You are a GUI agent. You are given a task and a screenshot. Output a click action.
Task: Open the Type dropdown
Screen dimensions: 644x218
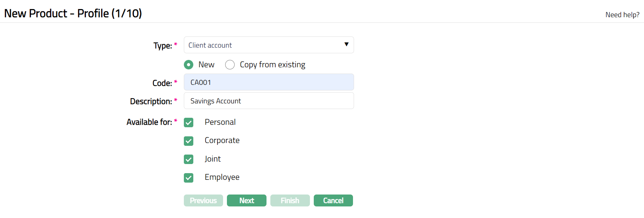click(268, 45)
